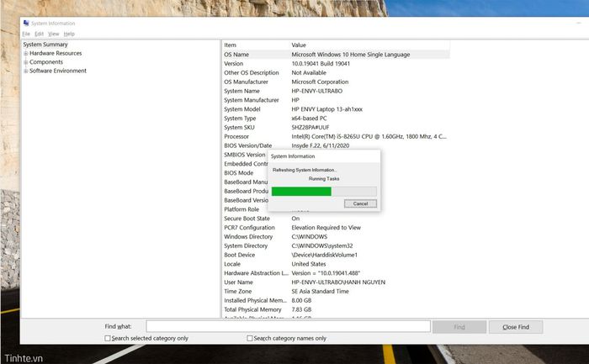Select the OS Name row
Image resolution: width=589 pixels, height=364 pixels.
click(336, 55)
